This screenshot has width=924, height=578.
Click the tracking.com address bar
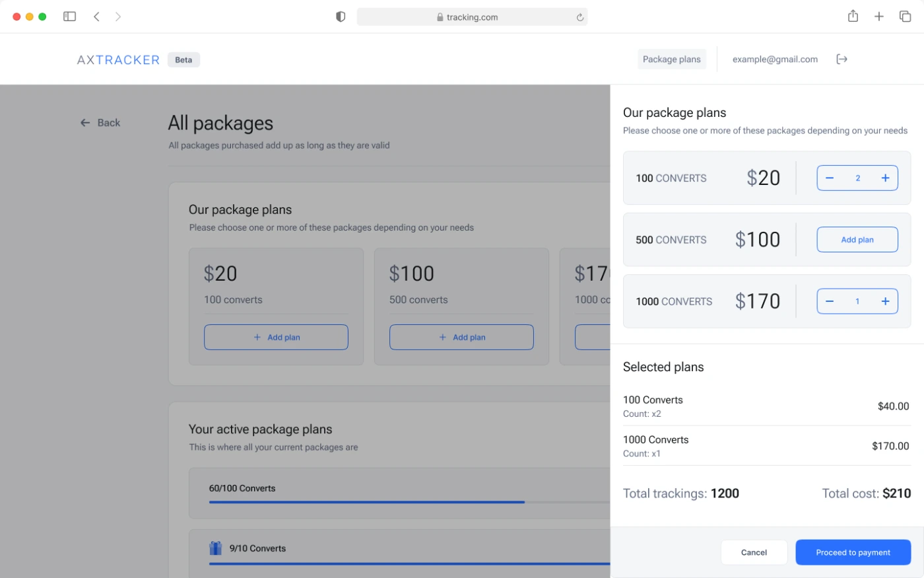(472, 17)
